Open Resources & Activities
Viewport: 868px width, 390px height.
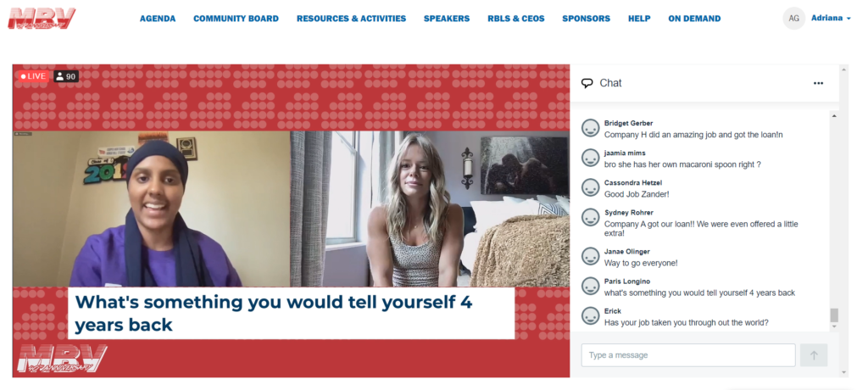(x=352, y=19)
